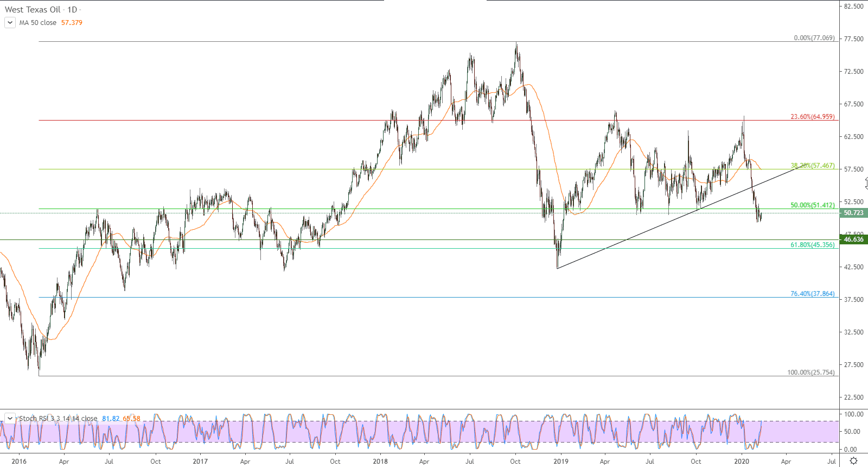Click the 0.00%(77.069) Fibonacci label

point(814,38)
